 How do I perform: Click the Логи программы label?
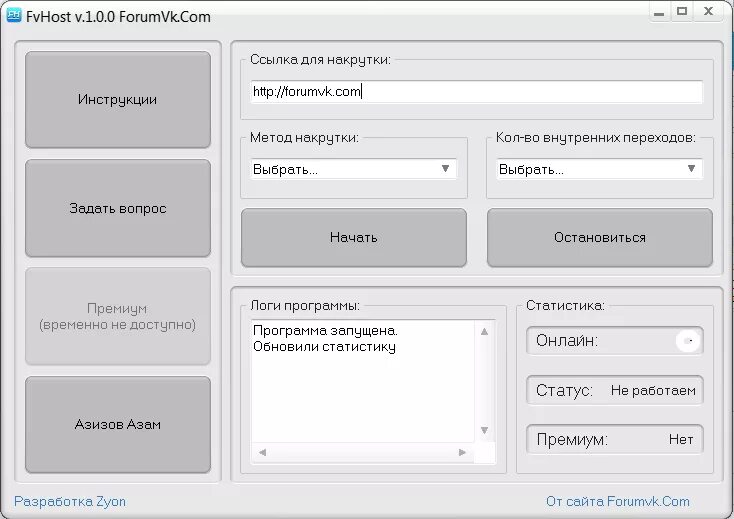pyautogui.click(x=305, y=306)
